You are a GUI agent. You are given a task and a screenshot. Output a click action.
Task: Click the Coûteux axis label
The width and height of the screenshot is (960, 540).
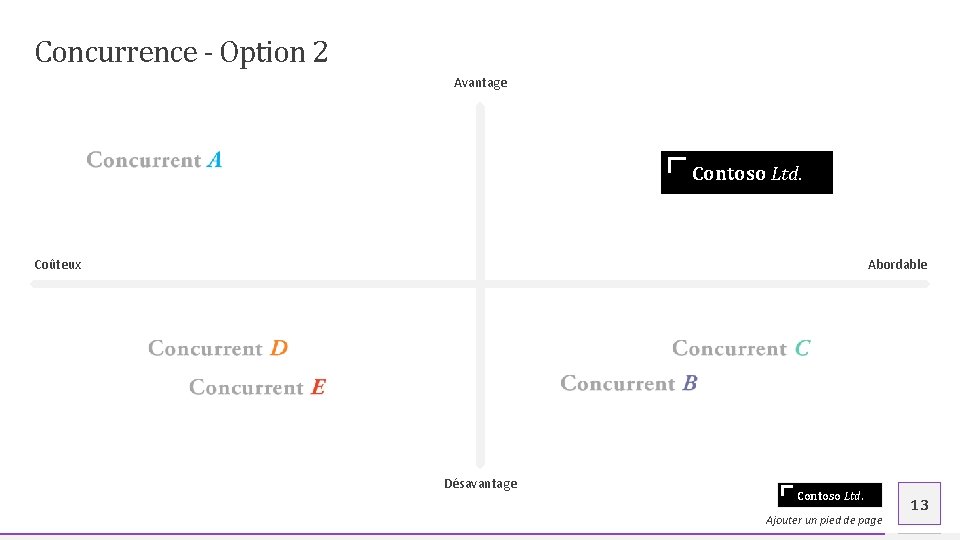pyautogui.click(x=58, y=265)
